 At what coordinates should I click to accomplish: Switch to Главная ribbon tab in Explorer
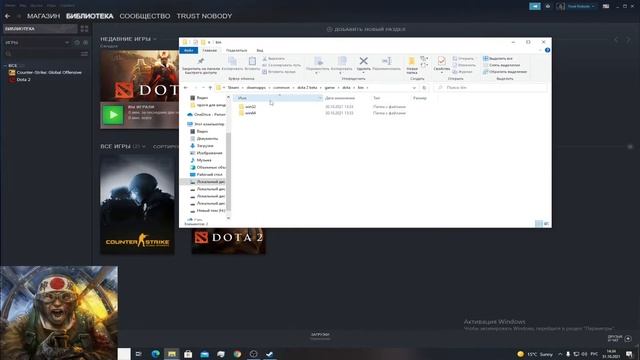(209, 50)
